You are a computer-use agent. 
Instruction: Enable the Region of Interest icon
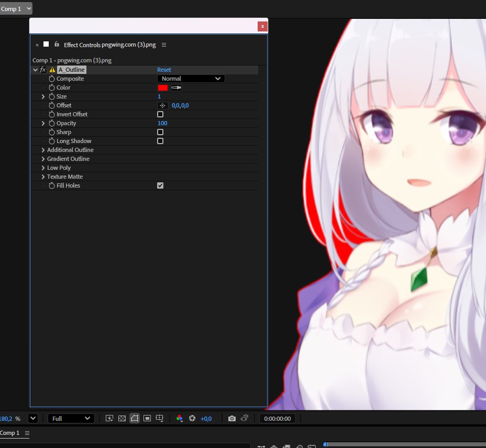point(147,418)
